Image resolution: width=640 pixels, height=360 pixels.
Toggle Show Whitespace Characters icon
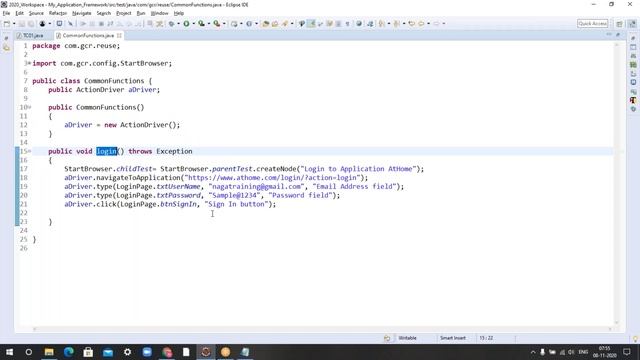pos(347,24)
